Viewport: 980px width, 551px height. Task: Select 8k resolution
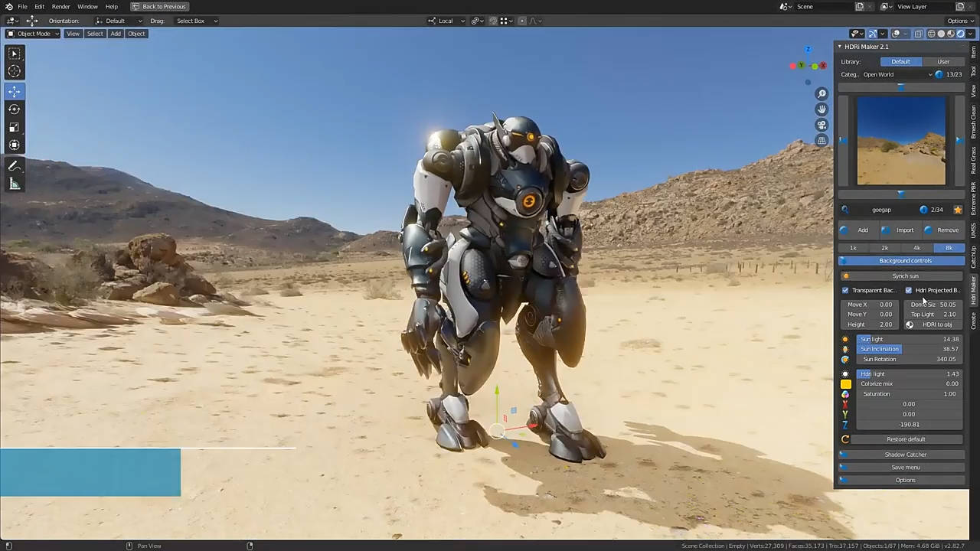(949, 248)
